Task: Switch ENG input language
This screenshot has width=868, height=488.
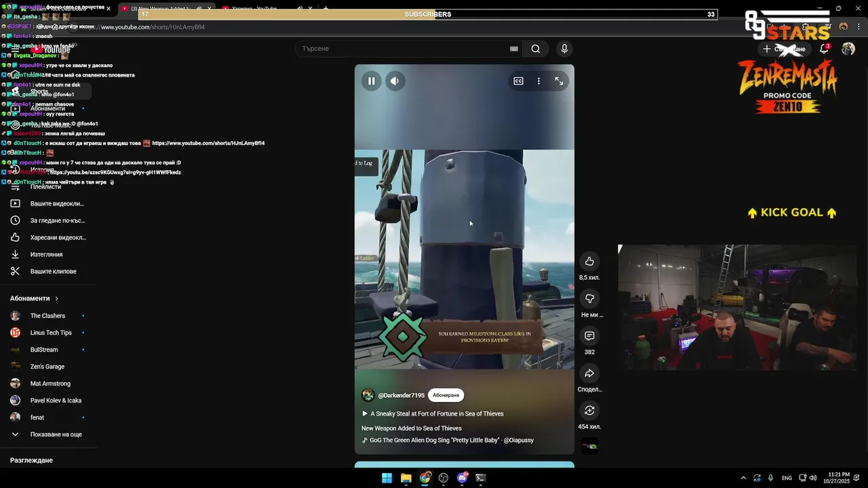Action: (x=787, y=478)
